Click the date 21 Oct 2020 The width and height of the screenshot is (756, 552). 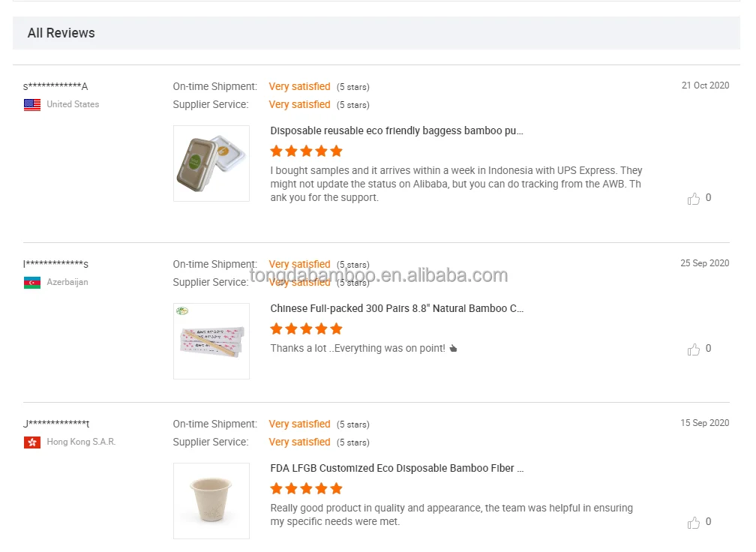705,85
